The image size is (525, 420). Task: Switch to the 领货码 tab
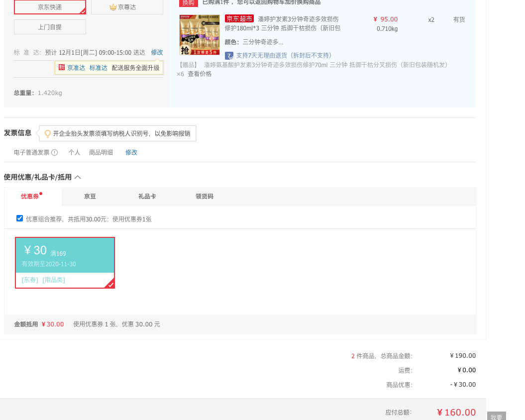[x=204, y=196]
